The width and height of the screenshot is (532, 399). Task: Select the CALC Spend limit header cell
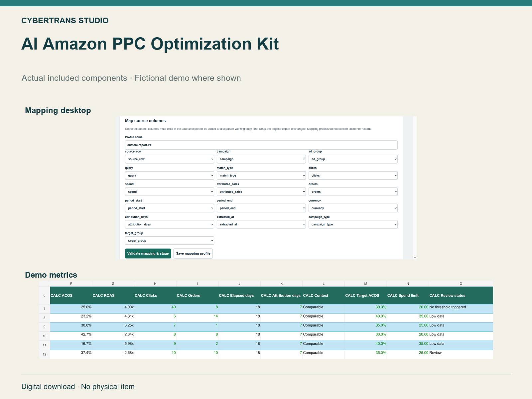408,295
